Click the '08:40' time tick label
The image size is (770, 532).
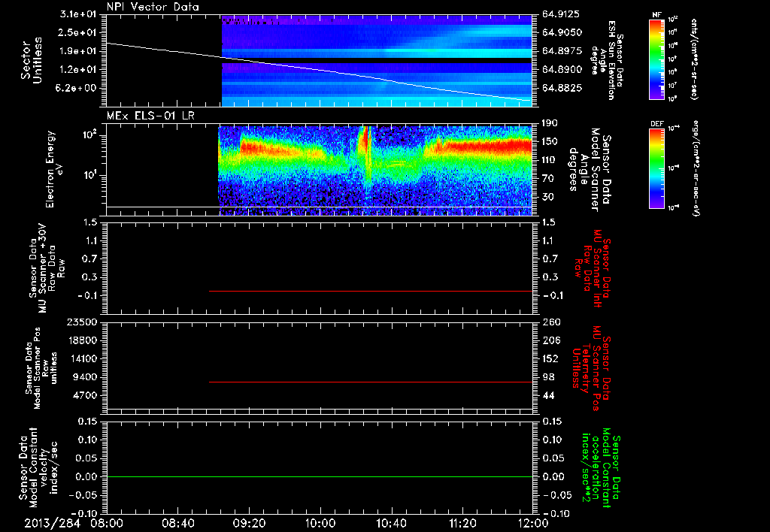coord(178,523)
